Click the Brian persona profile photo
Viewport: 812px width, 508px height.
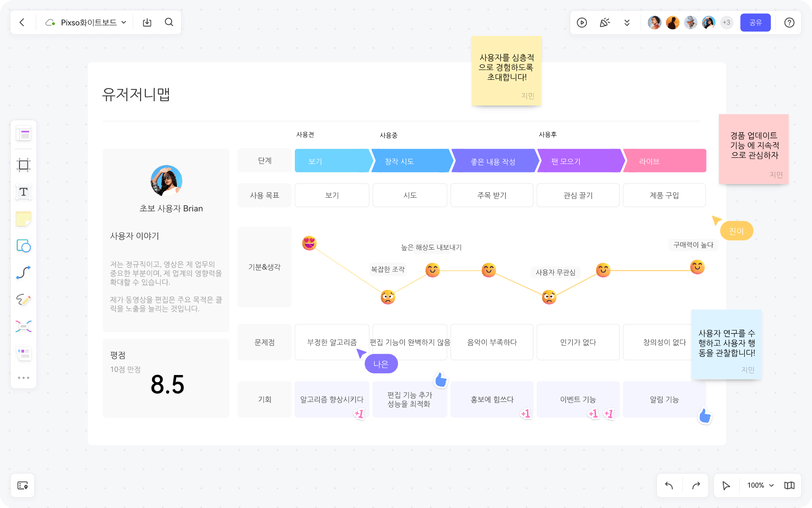coord(166,181)
